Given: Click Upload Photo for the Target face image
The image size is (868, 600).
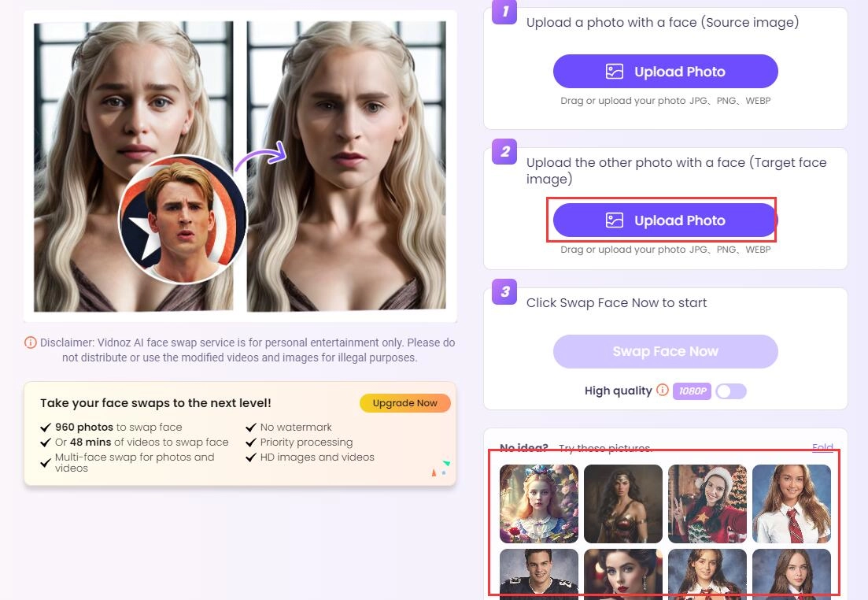Looking at the screenshot, I should pyautogui.click(x=666, y=220).
